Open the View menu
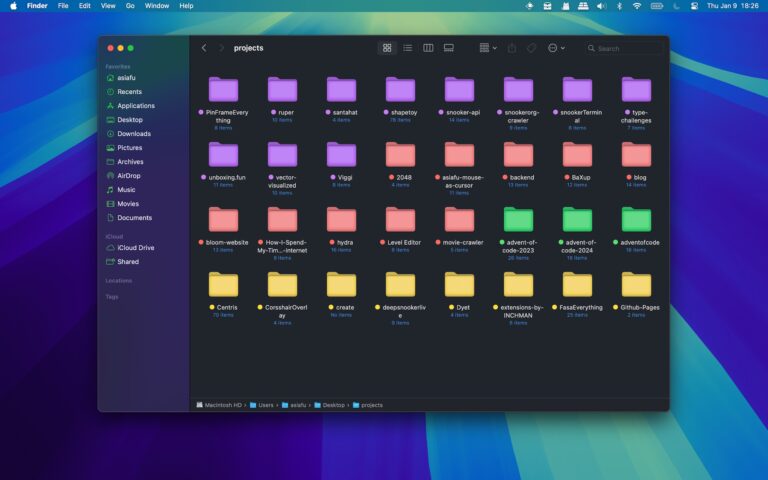Screen dimensions: 768x480 point(108,6)
